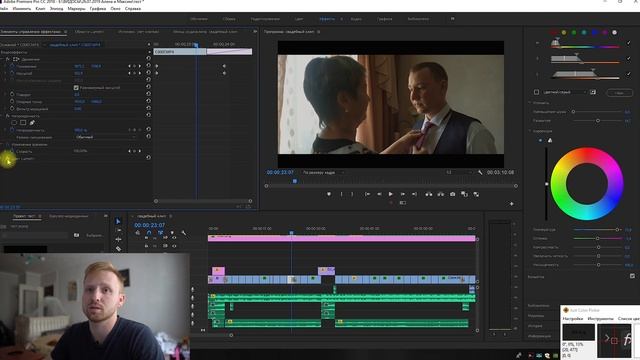Toggle the L range checkmark

pos(629,74)
